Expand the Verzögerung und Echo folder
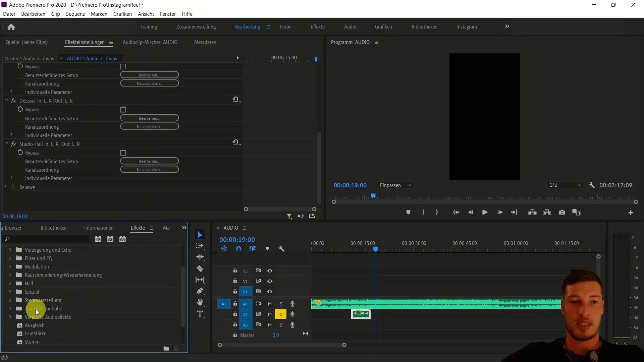The height and width of the screenshot is (362, 644). click(10, 250)
